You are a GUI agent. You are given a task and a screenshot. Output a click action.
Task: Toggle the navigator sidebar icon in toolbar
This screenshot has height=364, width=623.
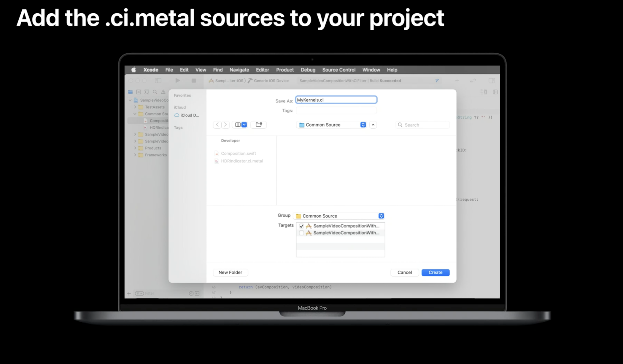pos(158,81)
